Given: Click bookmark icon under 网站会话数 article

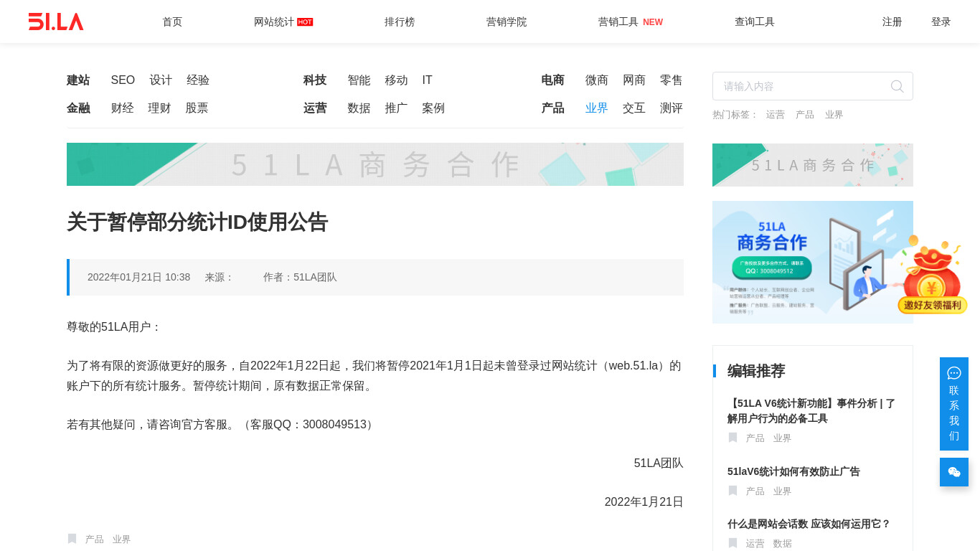Looking at the screenshot, I should [x=732, y=543].
